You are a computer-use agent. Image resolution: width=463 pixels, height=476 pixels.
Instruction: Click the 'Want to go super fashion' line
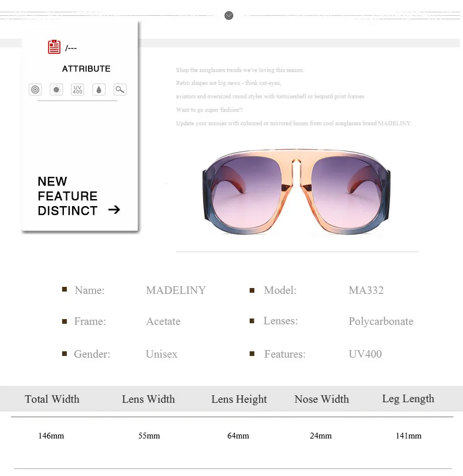click(x=209, y=110)
